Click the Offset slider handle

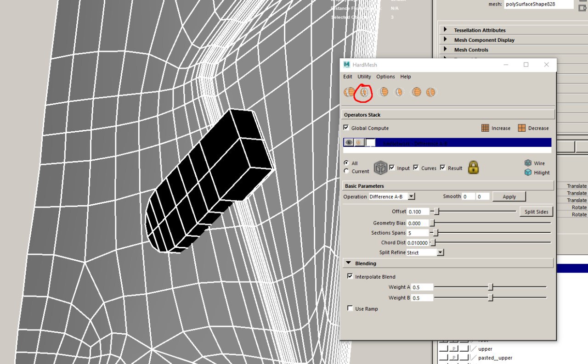click(x=436, y=211)
